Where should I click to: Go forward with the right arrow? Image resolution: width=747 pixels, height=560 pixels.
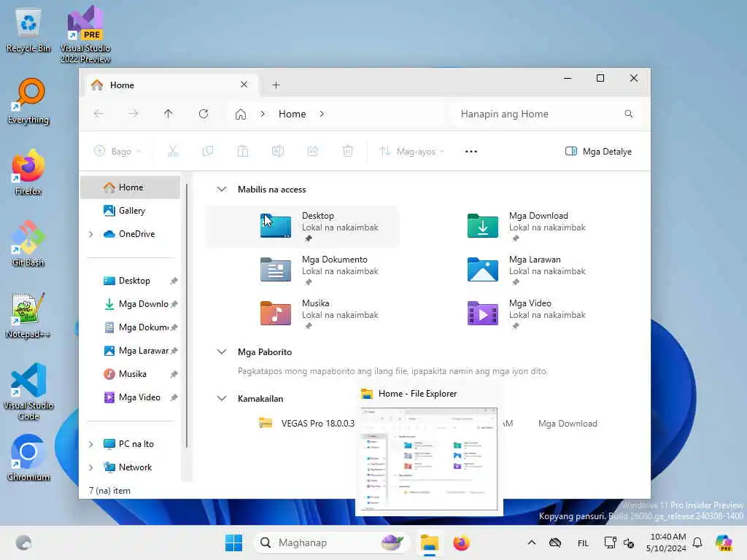coord(133,114)
